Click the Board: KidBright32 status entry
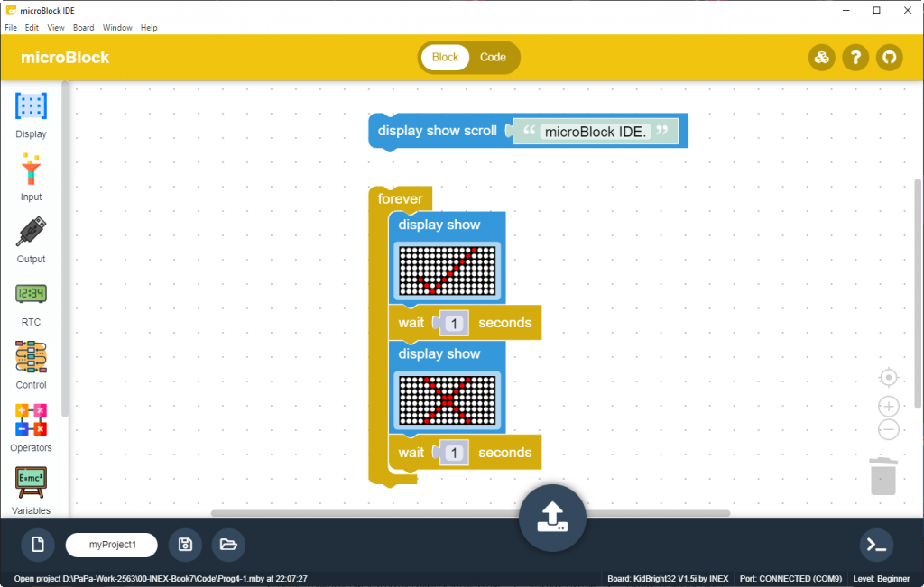This screenshot has width=924, height=587. tap(668, 579)
